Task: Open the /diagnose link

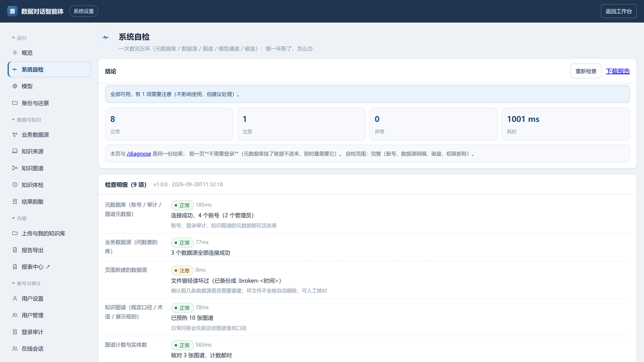Action: [139, 154]
